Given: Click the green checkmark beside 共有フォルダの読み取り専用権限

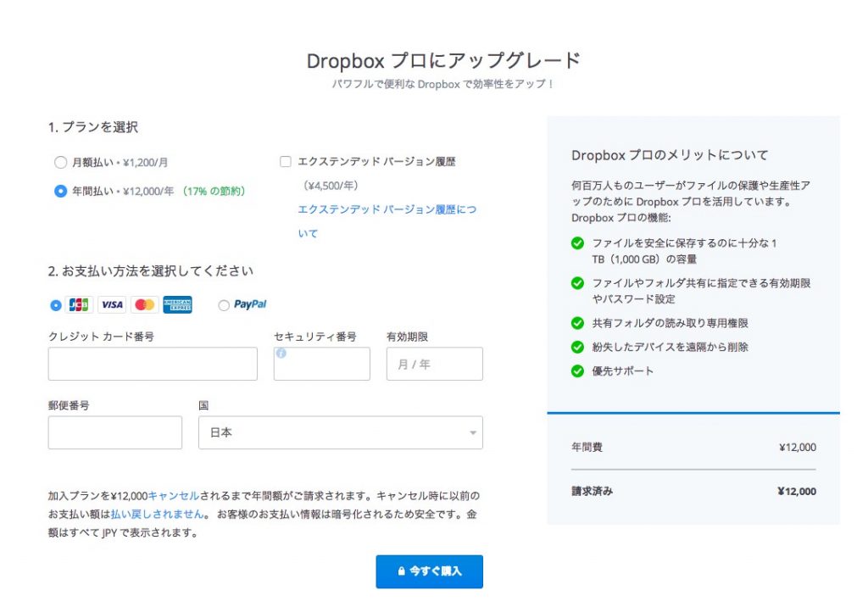Looking at the screenshot, I should point(577,323).
